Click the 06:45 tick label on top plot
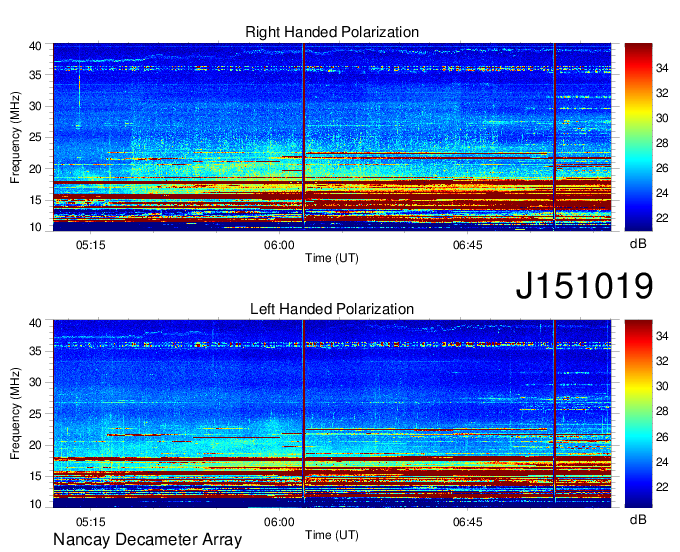This screenshot has width=680, height=552. [468, 245]
